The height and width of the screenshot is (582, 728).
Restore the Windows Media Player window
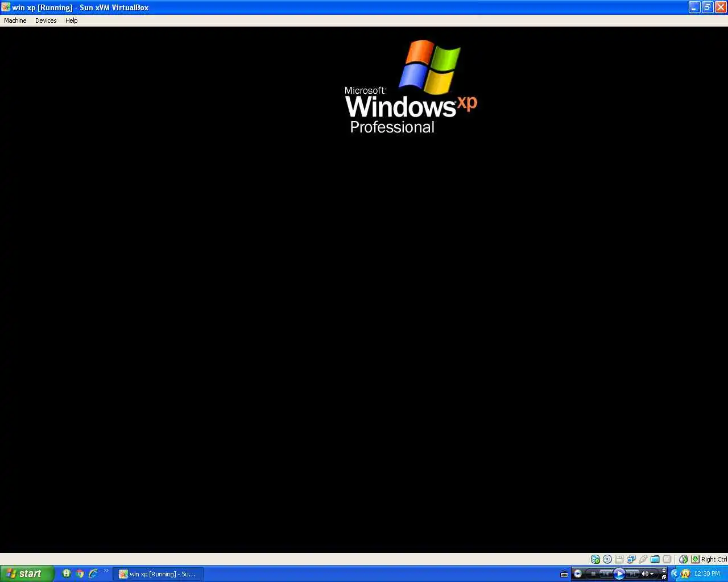pyautogui.click(x=664, y=577)
